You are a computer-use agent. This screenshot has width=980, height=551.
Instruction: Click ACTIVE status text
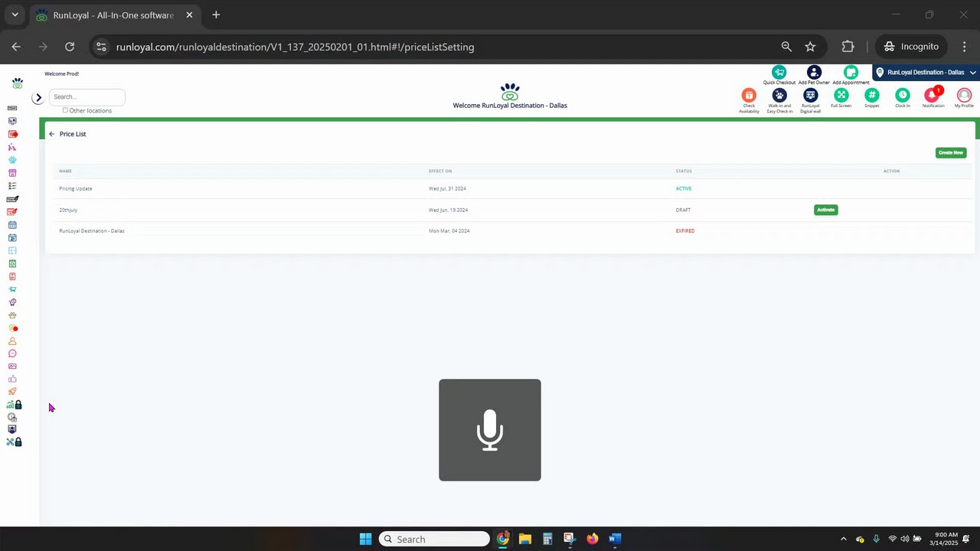(x=684, y=188)
